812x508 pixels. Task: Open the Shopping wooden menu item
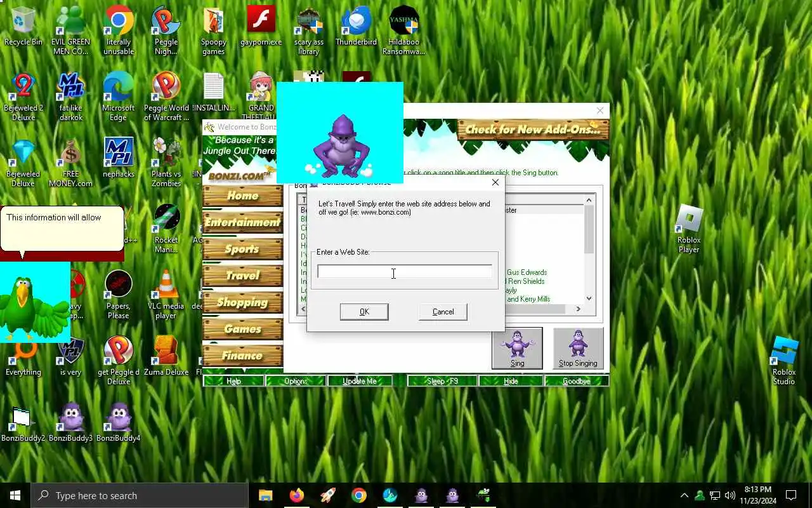click(243, 302)
